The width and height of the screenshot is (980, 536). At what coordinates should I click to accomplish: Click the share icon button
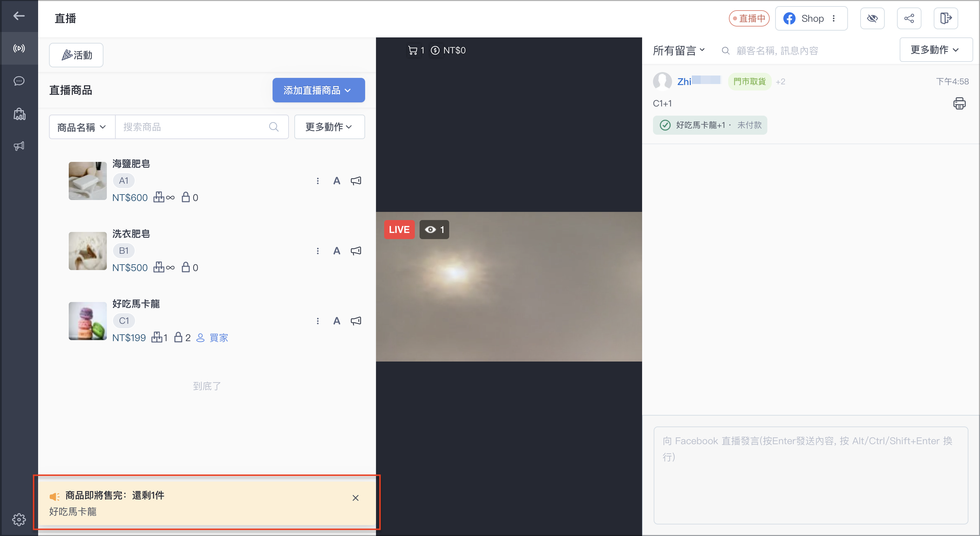click(909, 18)
